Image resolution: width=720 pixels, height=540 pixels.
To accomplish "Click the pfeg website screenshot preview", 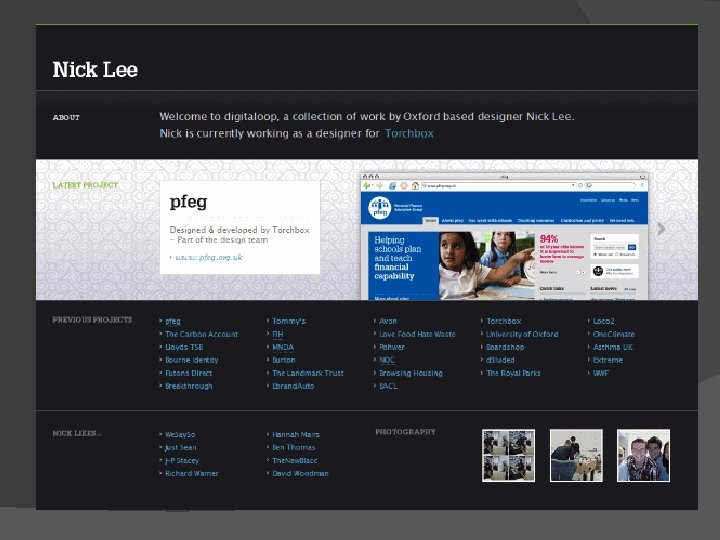I will tap(504, 236).
